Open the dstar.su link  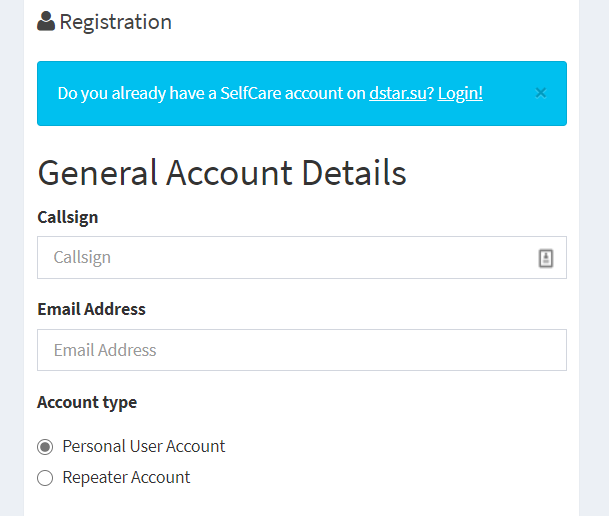point(398,93)
